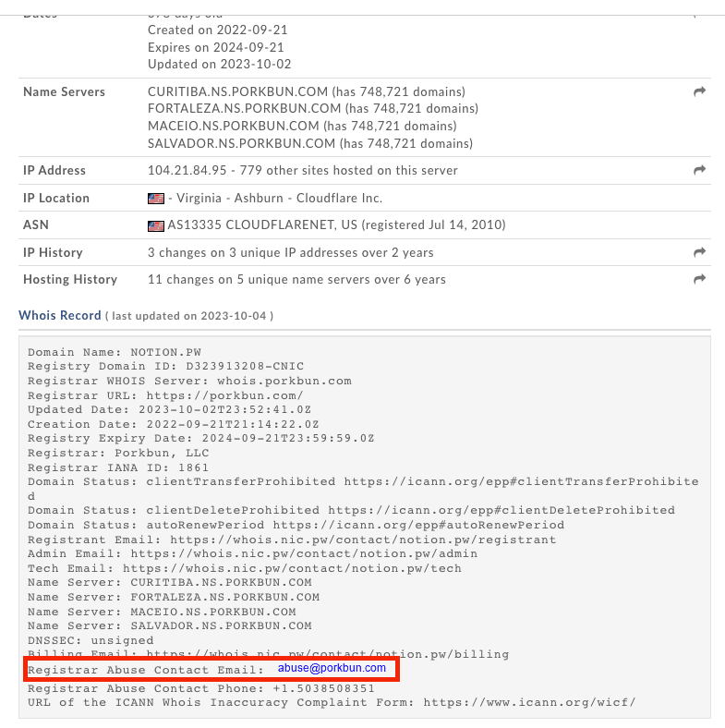
Task: Click share arrow in Name Servers row
Action: click(699, 91)
